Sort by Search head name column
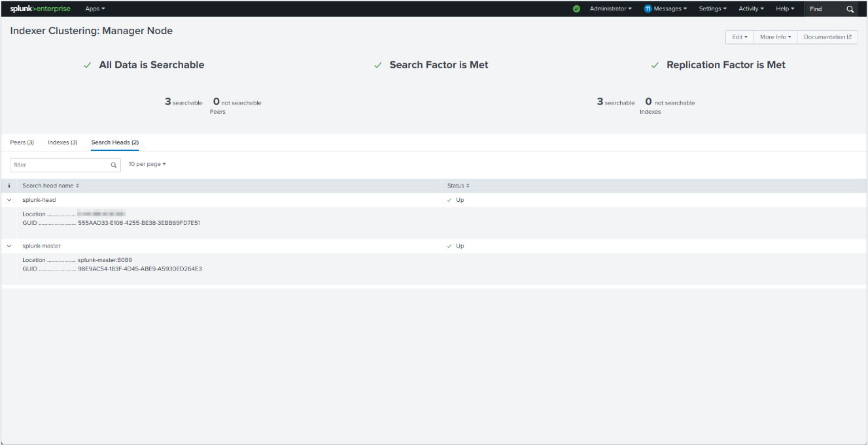The image size is (868, 445). click(x=50, y=186)
